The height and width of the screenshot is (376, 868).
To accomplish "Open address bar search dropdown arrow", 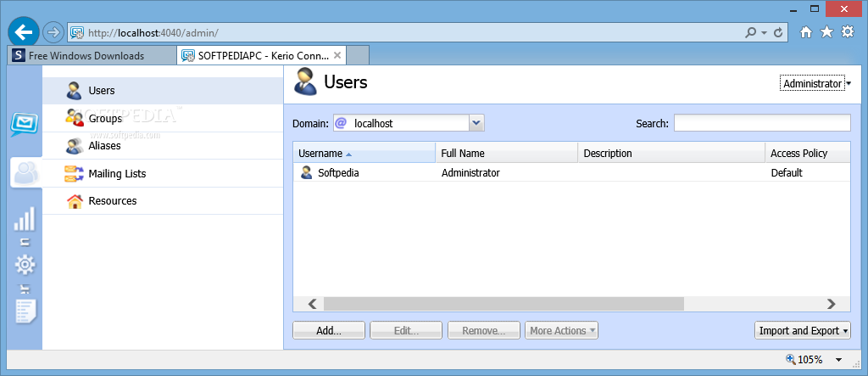I will tap(764, 33).
